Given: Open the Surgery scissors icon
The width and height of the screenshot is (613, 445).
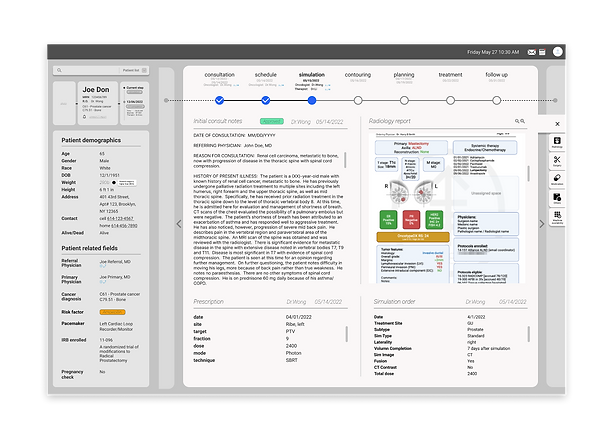Looking at the screenshot, I should [x=557, y=161].
